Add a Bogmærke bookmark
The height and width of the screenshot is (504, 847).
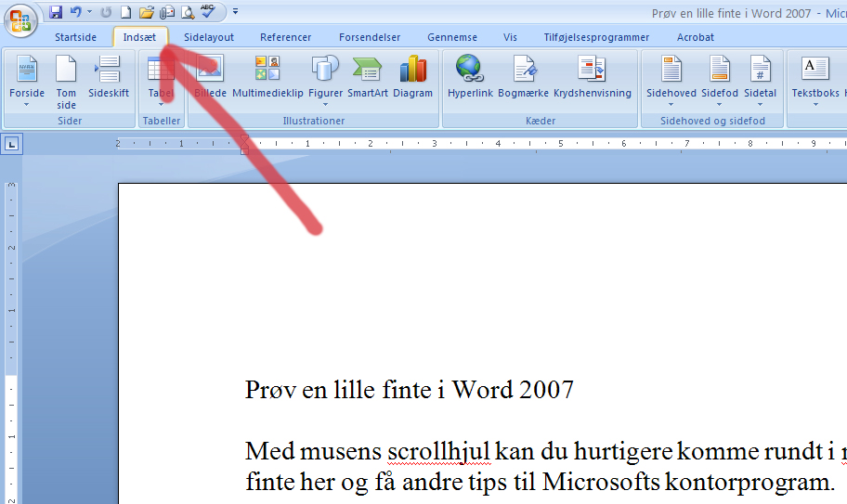[x=523, y=77]
